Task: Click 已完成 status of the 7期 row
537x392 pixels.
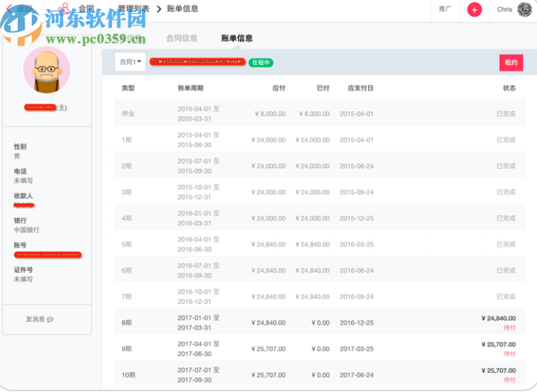Action: [506, 296]
